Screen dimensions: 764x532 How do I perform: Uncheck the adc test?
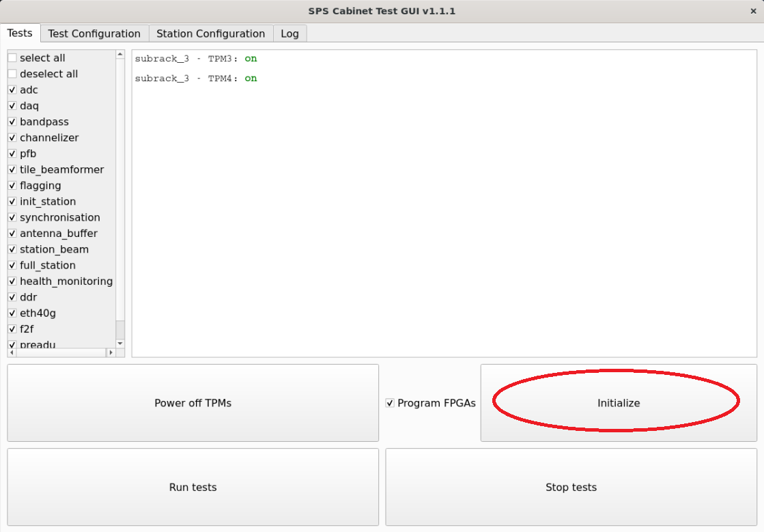point(12,90)
